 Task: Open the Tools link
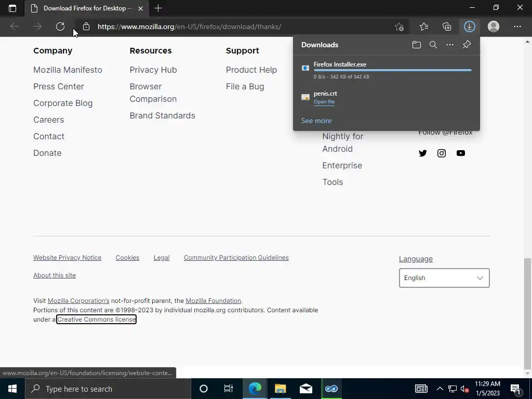tap(332, 182)
